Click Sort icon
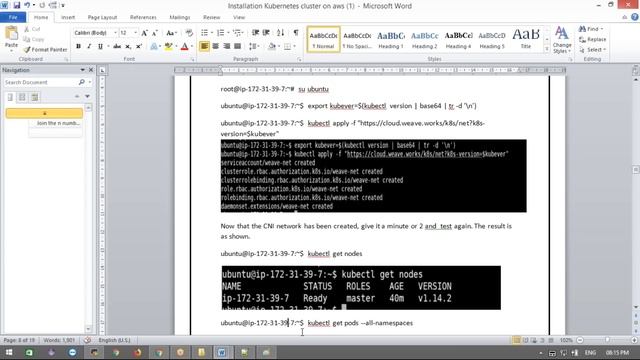 (x=280, y=33)
